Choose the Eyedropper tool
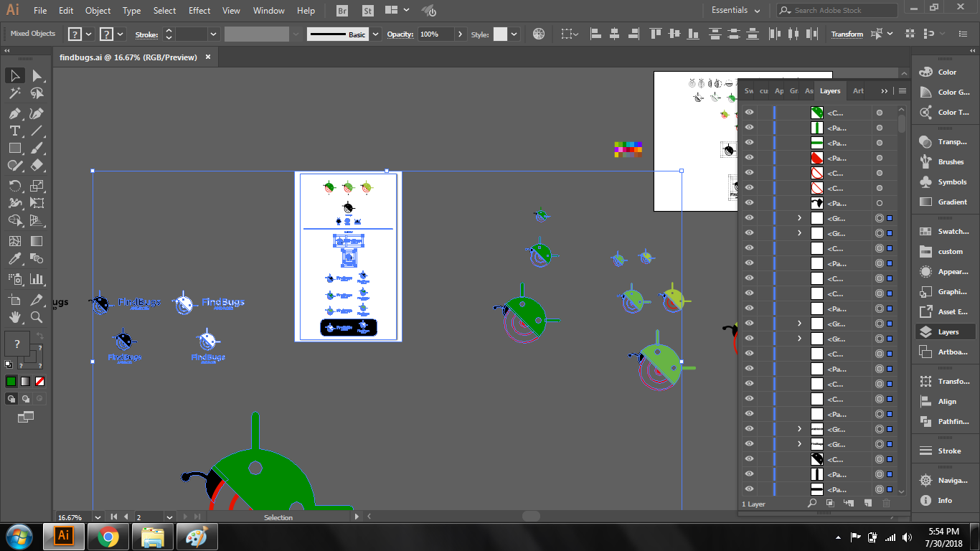Viewport: 980px width, 551px height. (14, 259)
